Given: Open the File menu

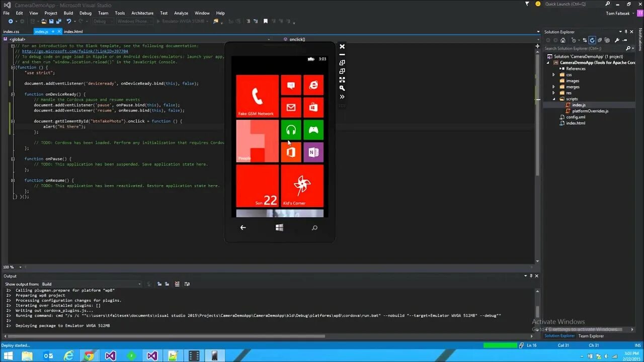Looking at the screenshot, I should pos(6,13).
